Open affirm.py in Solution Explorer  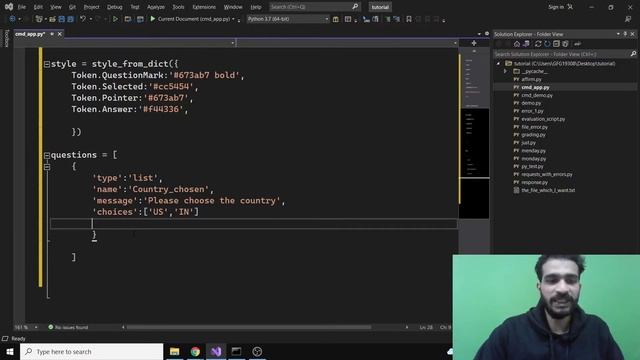click(531, 79)
